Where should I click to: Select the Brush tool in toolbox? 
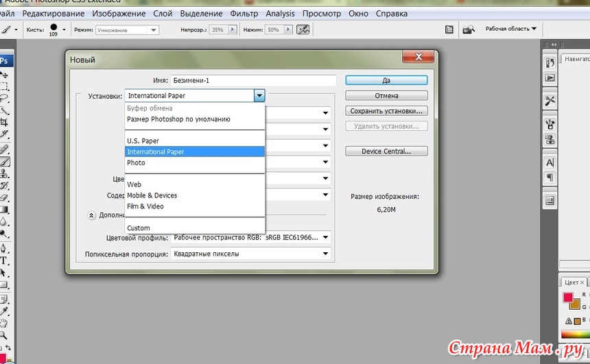pyautogui.click(x=4, y=162)
